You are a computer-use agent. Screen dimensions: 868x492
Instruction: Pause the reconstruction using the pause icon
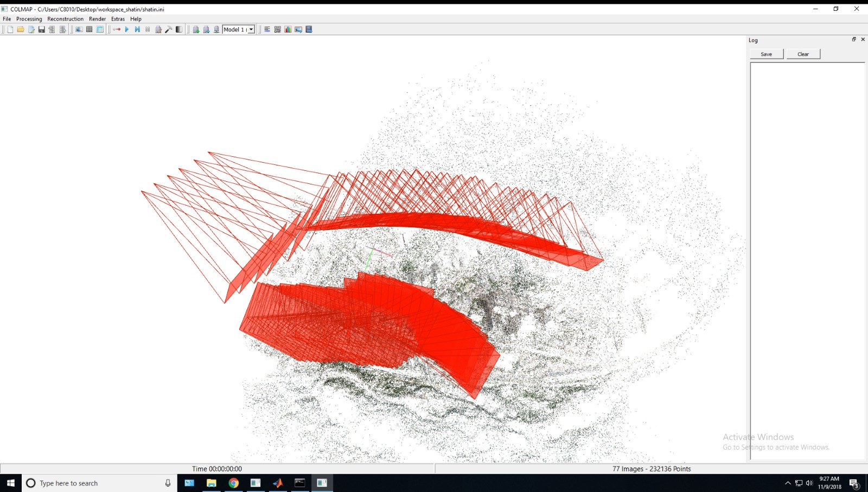tap(146, 29)
